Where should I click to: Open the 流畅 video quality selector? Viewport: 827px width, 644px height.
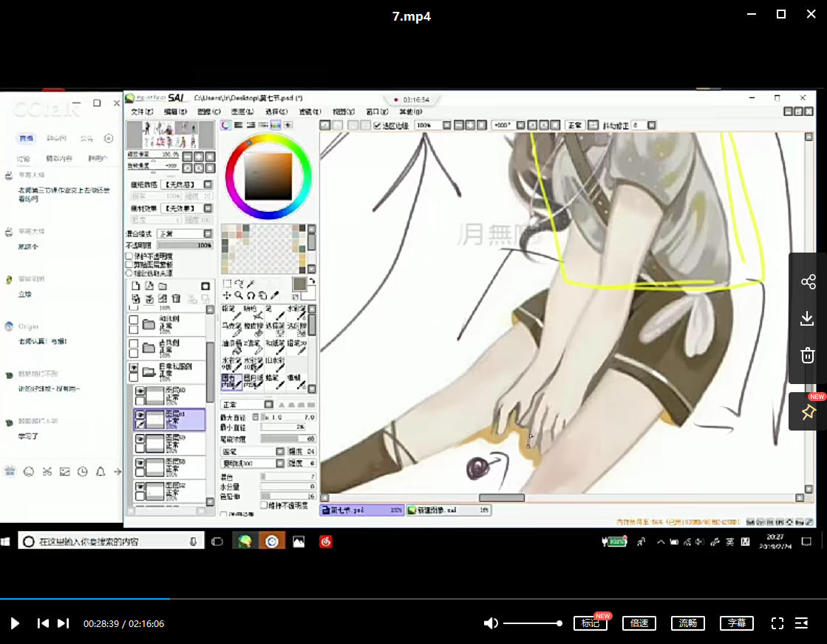pos(688,623)
